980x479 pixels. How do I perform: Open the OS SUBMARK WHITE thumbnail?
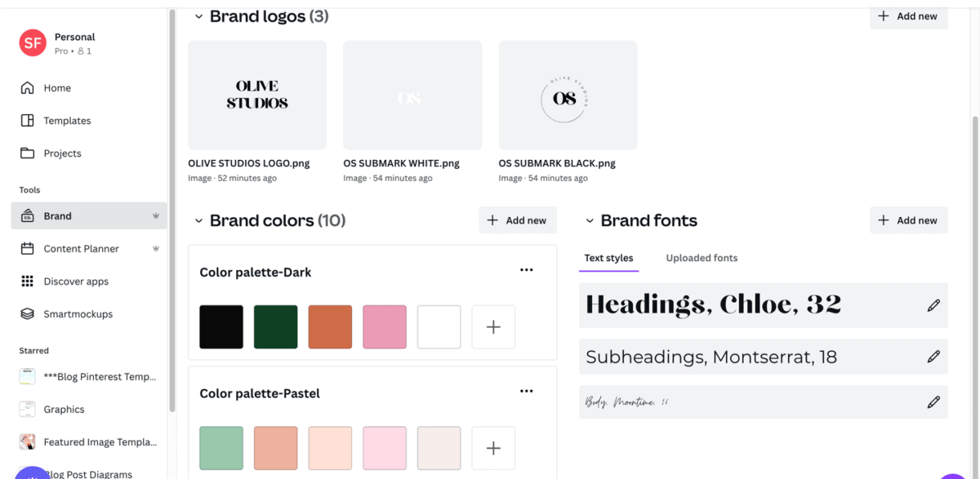click(x=412, y=95)
